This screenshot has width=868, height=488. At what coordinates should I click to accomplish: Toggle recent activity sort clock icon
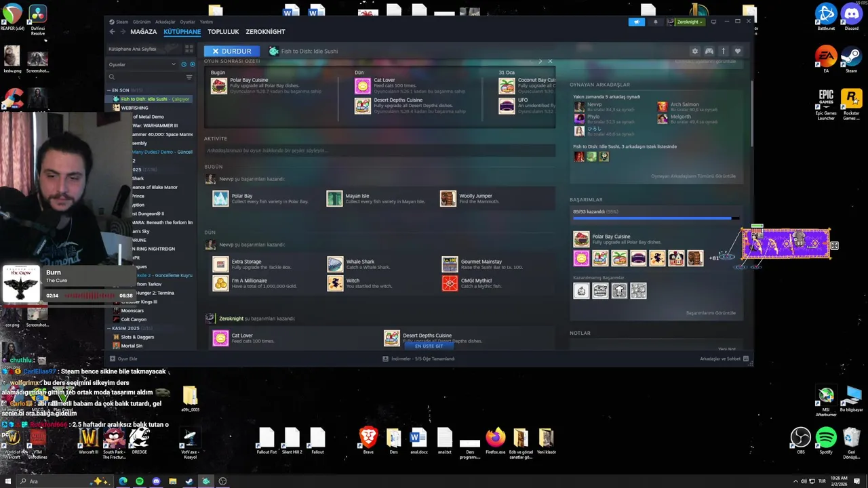coord(184,64)
